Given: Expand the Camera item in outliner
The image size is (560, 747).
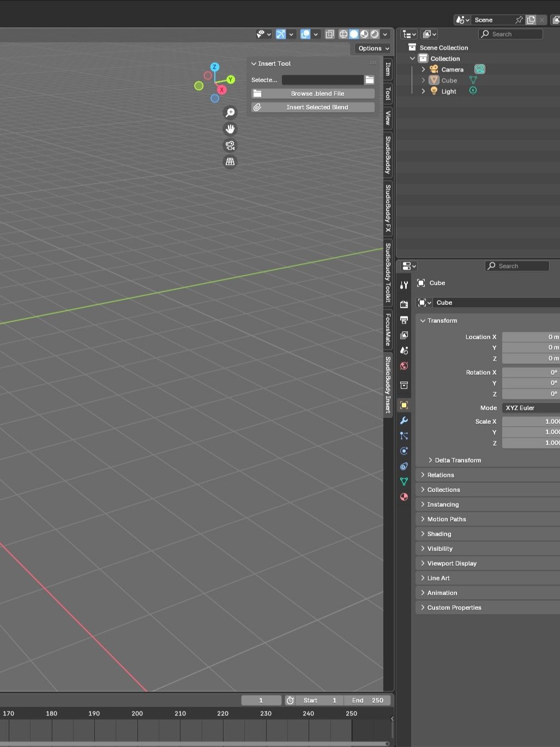Looking at the screenshot, I should (x=423, y=69).
